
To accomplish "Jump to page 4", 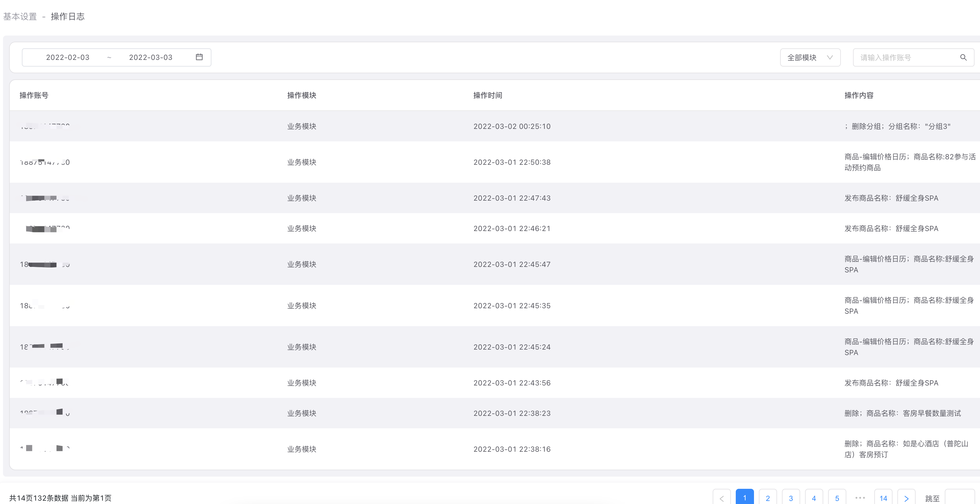I will (814, 498).
